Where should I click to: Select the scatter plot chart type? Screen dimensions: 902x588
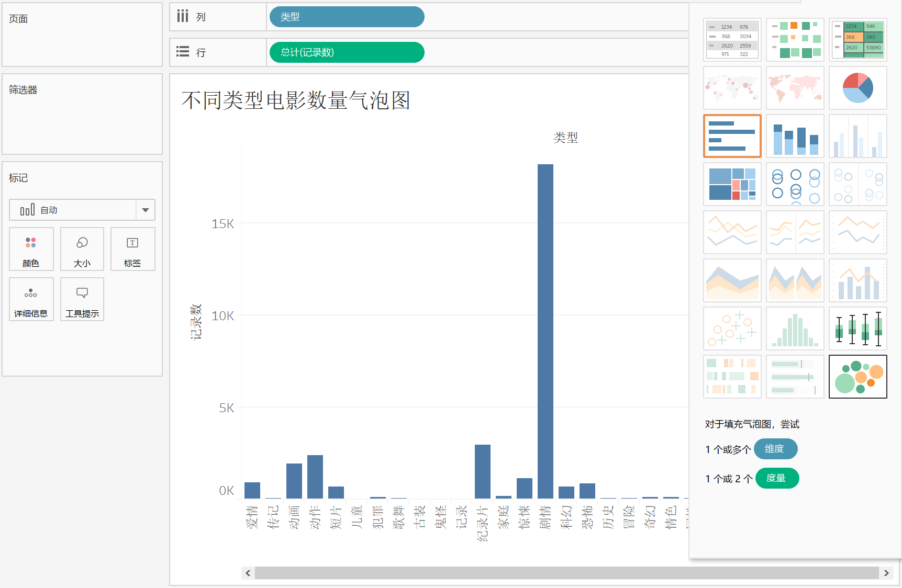pyautogui.click(x=732, y=329)
